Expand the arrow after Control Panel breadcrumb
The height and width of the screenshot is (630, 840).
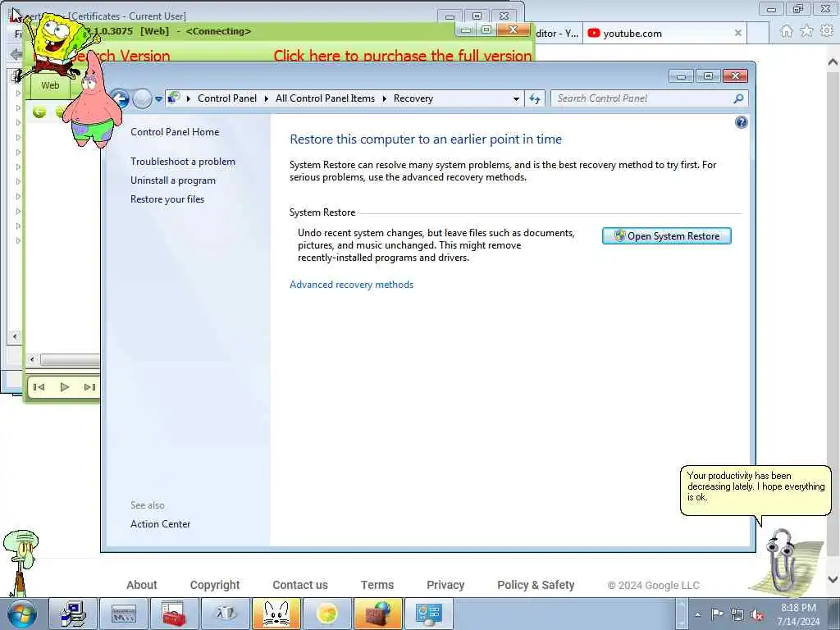(x=267, y=98)
